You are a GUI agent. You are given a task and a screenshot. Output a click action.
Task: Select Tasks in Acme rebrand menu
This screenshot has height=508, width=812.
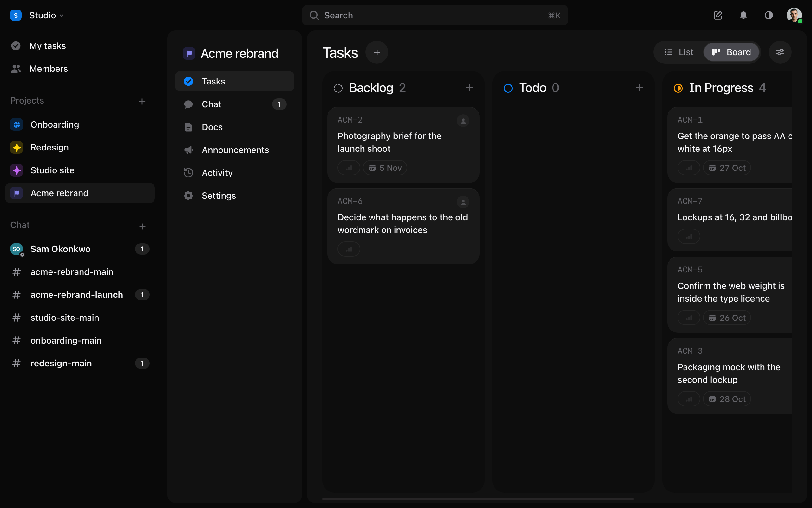(234, 81)
